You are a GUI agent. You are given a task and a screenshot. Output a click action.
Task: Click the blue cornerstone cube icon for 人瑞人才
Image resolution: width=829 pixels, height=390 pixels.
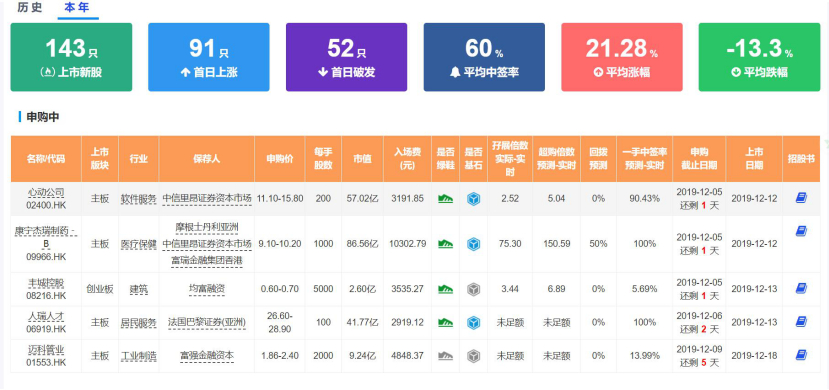473,322
